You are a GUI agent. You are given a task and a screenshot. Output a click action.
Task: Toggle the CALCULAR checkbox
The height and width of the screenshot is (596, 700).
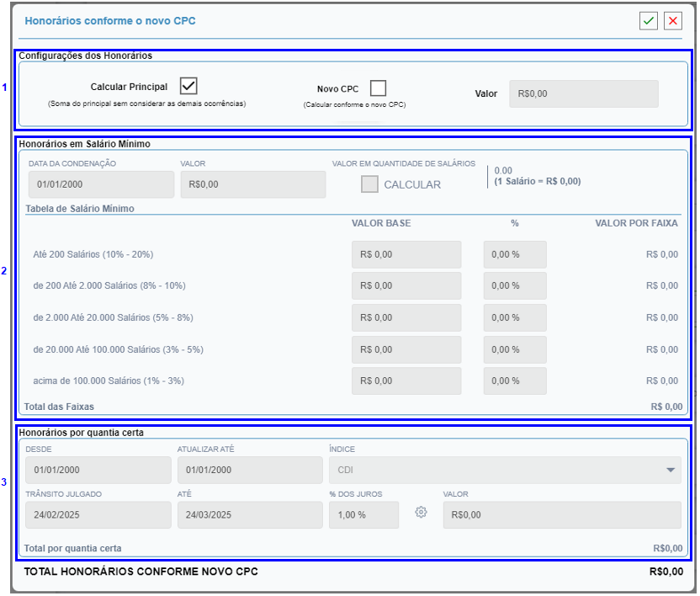(369, 184)
